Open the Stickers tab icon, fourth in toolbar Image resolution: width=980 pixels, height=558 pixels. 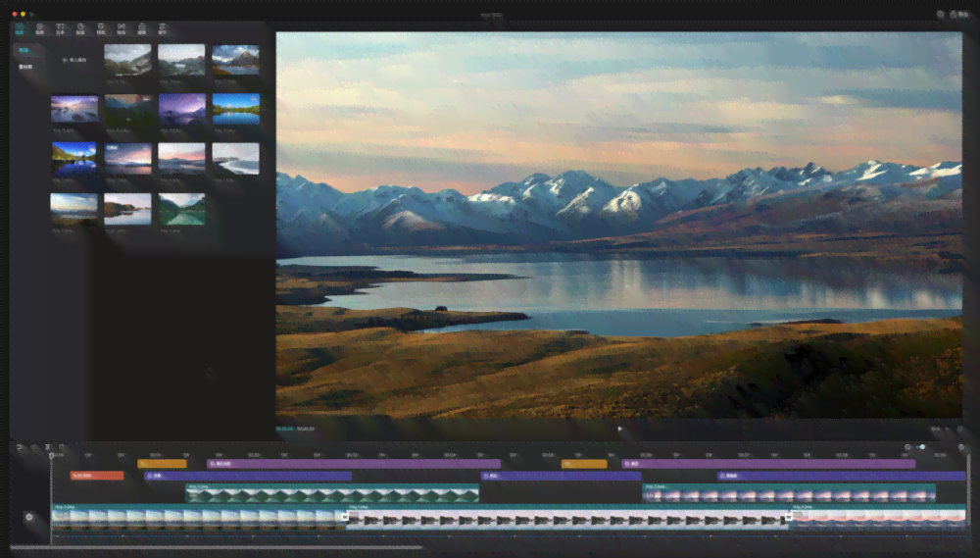80,28
